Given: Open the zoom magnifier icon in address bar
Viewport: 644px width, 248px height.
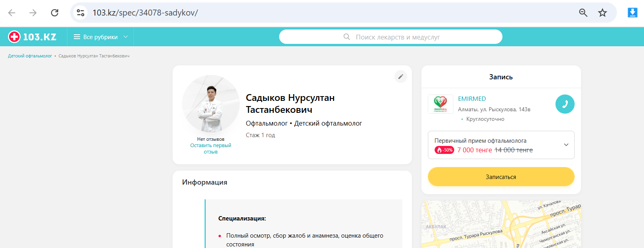Looking at the screenshot, I should 583,13.
